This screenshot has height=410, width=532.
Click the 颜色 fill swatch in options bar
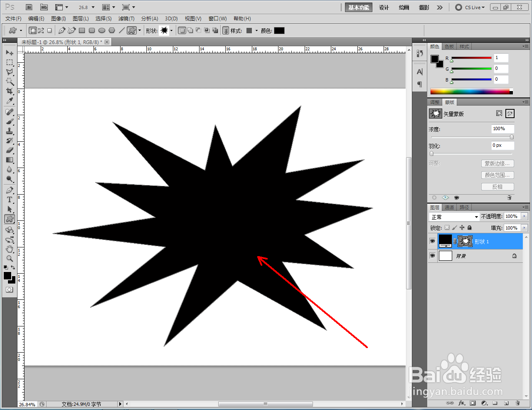(x=279, y=30)
